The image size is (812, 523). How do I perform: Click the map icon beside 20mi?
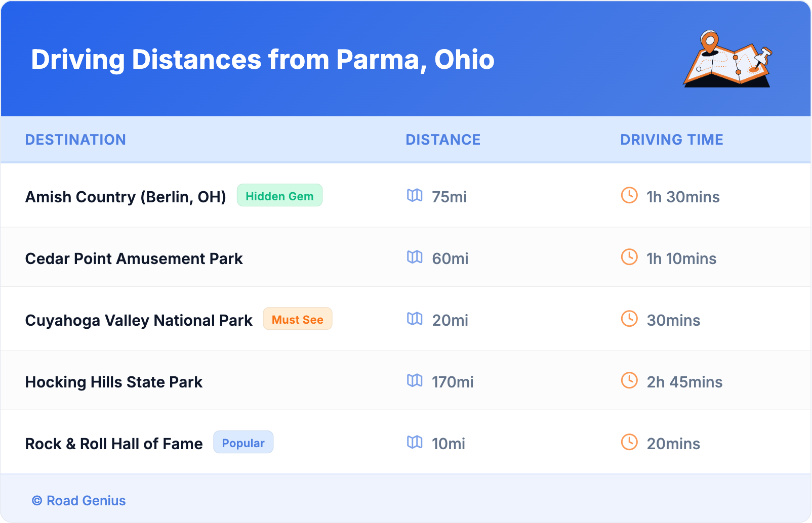point(415,319)
